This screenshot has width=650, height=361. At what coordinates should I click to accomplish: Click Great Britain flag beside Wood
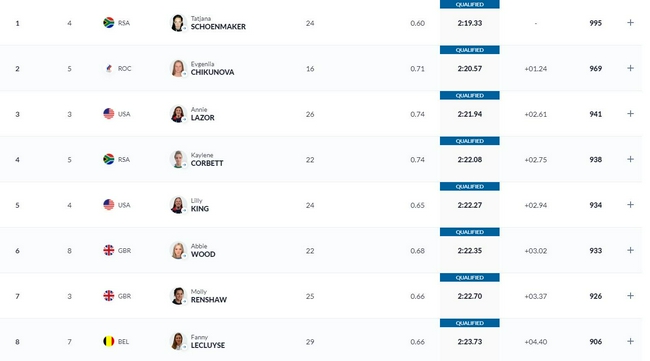pos(109,250)
